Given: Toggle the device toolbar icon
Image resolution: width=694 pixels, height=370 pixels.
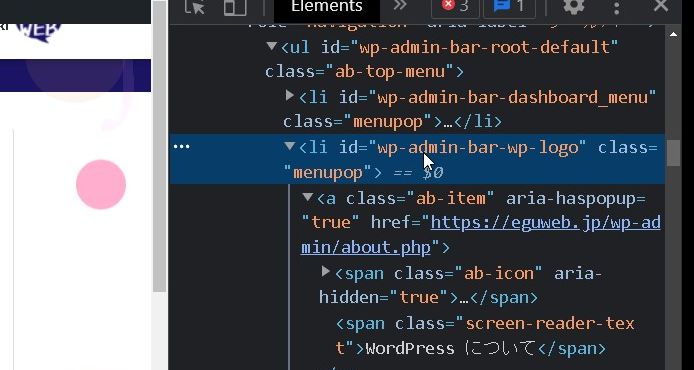Looking at the screenshot, I should 235,8.
